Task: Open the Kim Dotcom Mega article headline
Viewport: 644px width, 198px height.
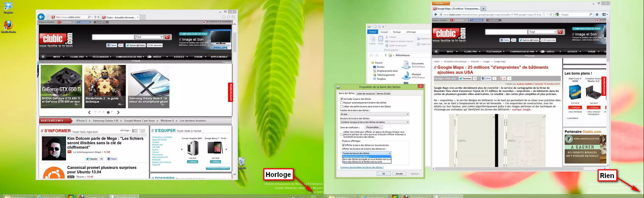Action: point(105,143)
